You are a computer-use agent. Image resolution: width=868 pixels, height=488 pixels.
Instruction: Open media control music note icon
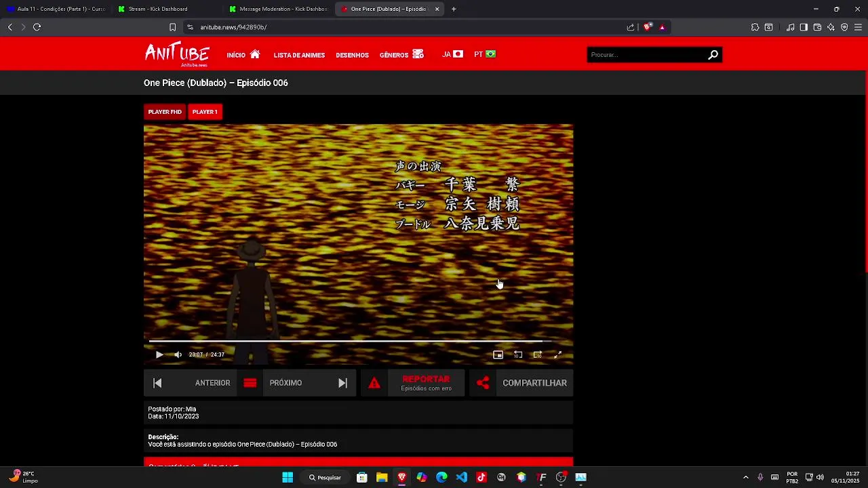click(790, 27)
